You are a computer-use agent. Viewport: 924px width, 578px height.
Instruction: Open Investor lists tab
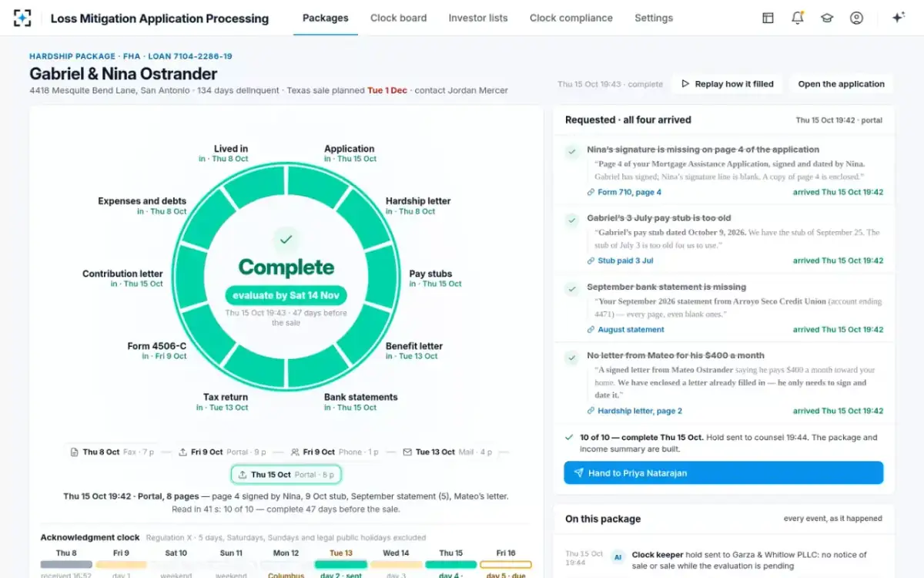pos(478,18)
